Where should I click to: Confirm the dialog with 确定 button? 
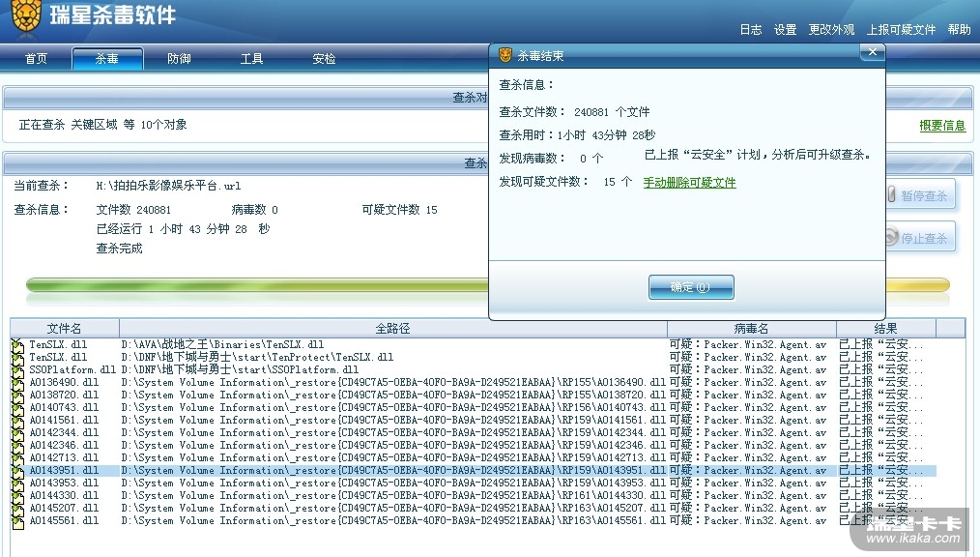click(x=691, y=287)
